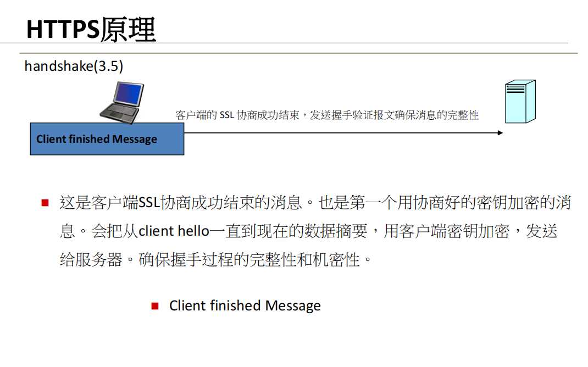
Task: Select the blue Client finished Message box
Action: (107, 138)
